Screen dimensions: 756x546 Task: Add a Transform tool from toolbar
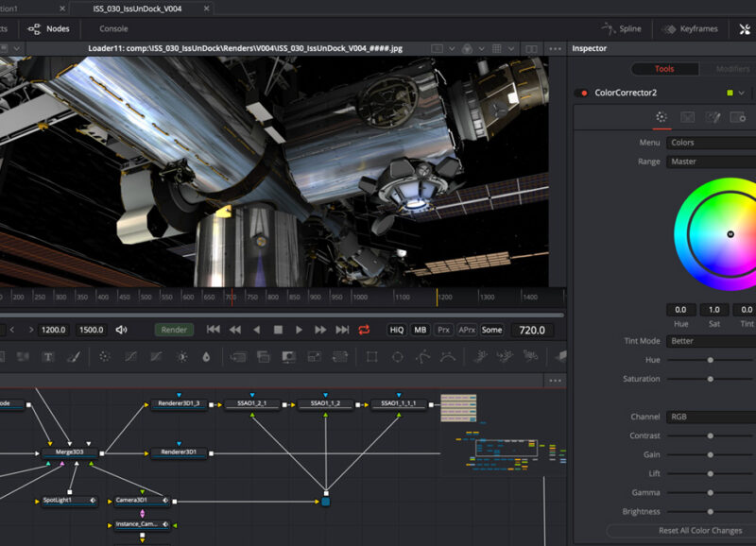(x=340, y=357)
